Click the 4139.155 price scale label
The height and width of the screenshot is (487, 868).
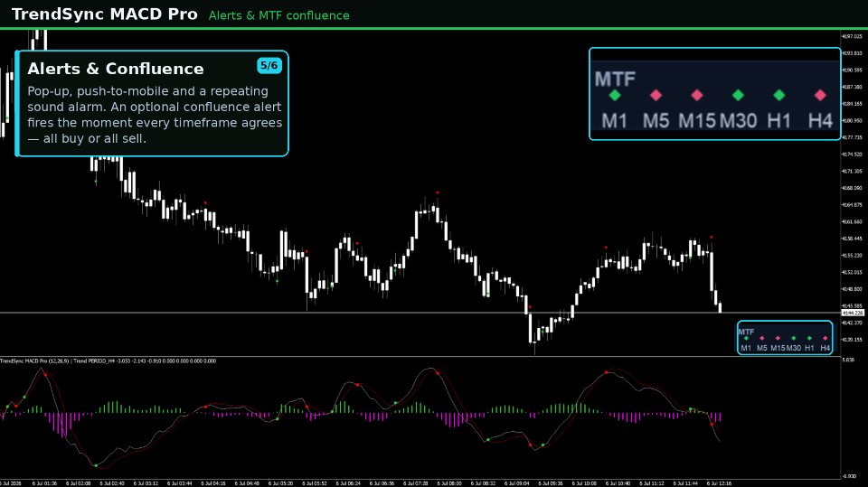[x=852, y=339]
